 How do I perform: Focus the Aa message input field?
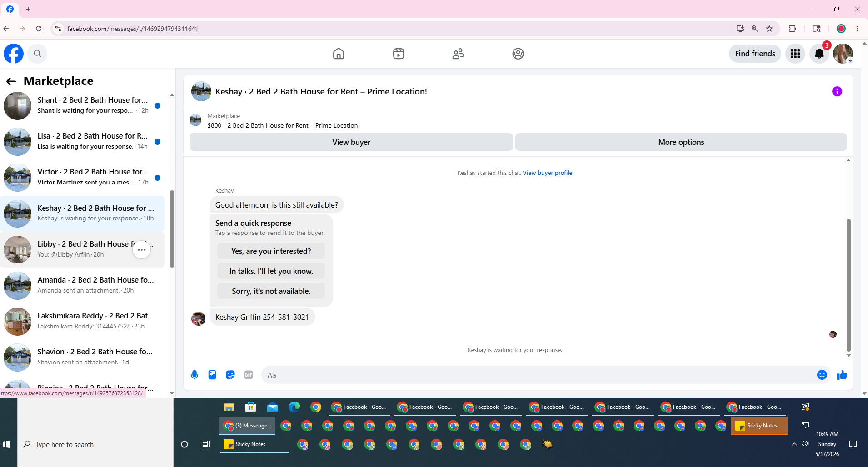click(539, 375)
